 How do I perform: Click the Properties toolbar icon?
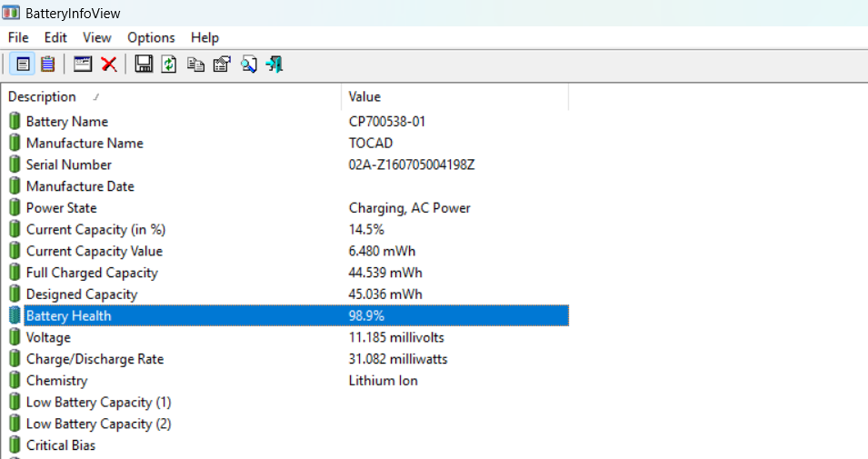point(222,65)
